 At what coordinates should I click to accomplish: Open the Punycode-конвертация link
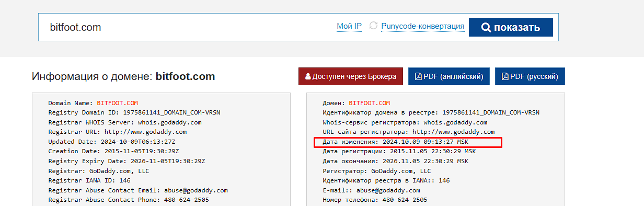pyautogui.click(x=423, y=26)
